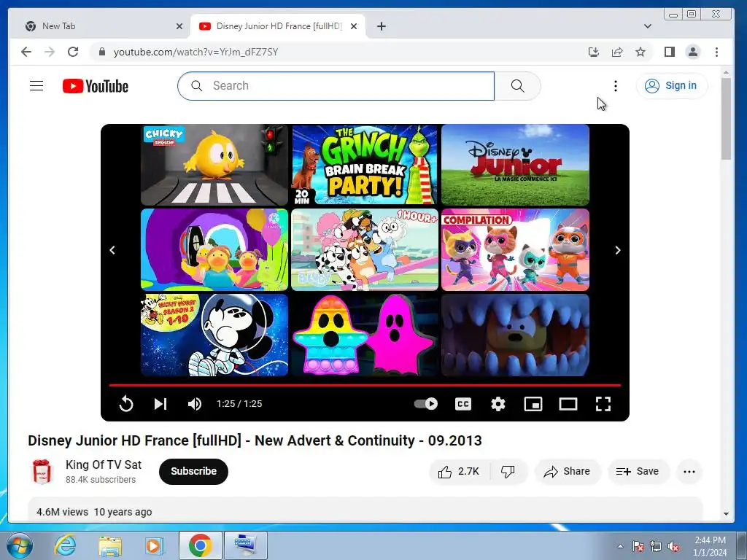Open Chrome profile avatar
The image size is (747, 560).
click(693, 52)
